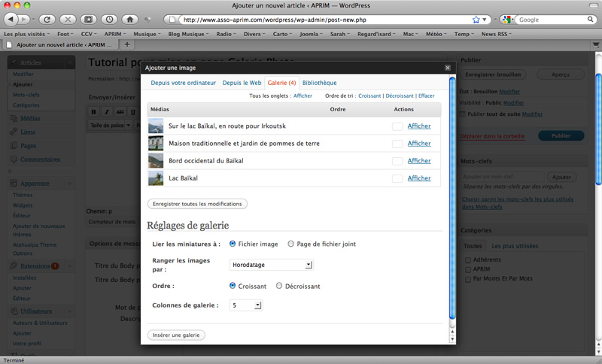Screen dimensions: 602x364
Task: Go back with the browser back arrow
Action: 11,20
